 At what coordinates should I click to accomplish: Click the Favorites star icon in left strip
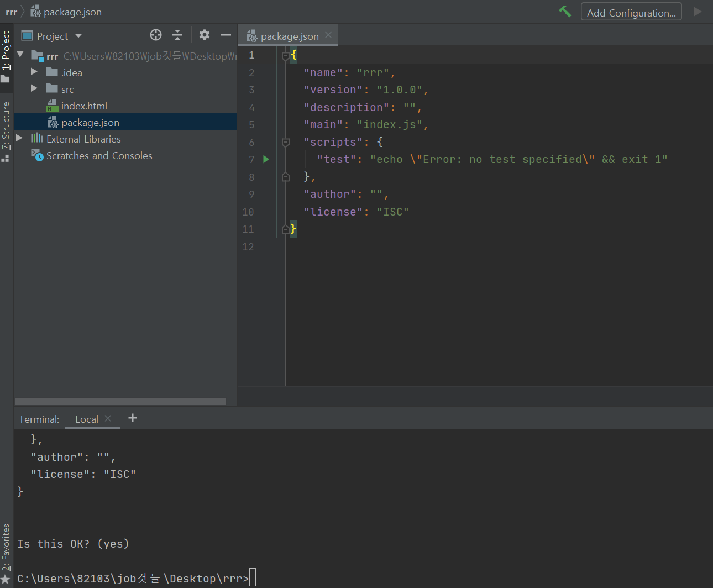6,580
